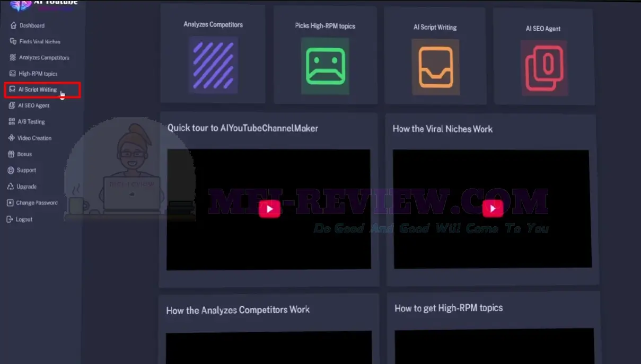Click the Analyzes Competitors sidebar icon
The height and width of the screenshot is (364, 641).
click(x=13, y=57)
